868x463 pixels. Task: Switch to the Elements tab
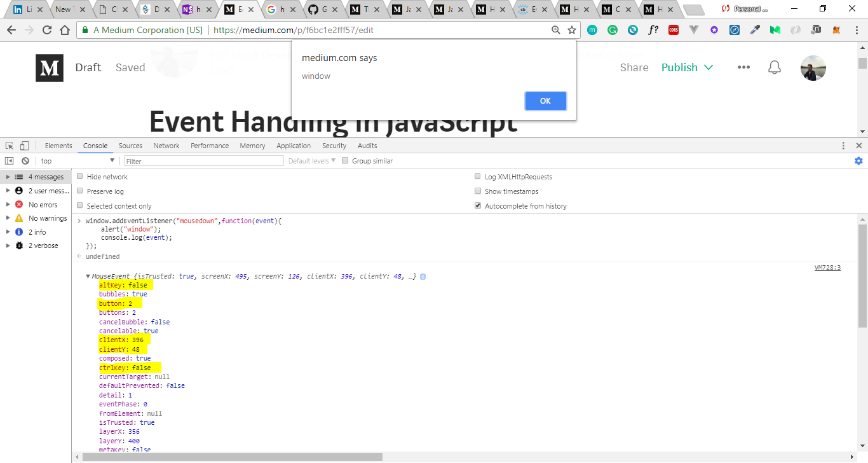(x=58, y=146)
